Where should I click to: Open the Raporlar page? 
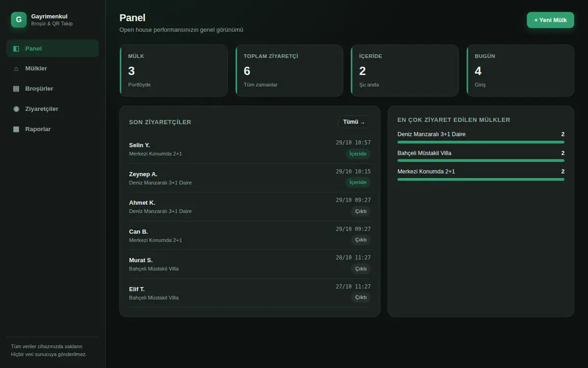point(52,129)
